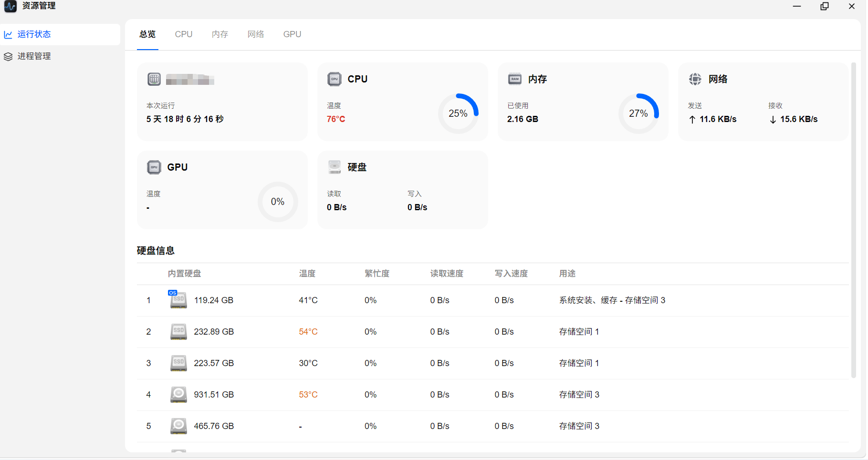868x460 pixels.
Task: Click the 存储空间 3 text in the 465.76 GB row
Action: point(579,426)
